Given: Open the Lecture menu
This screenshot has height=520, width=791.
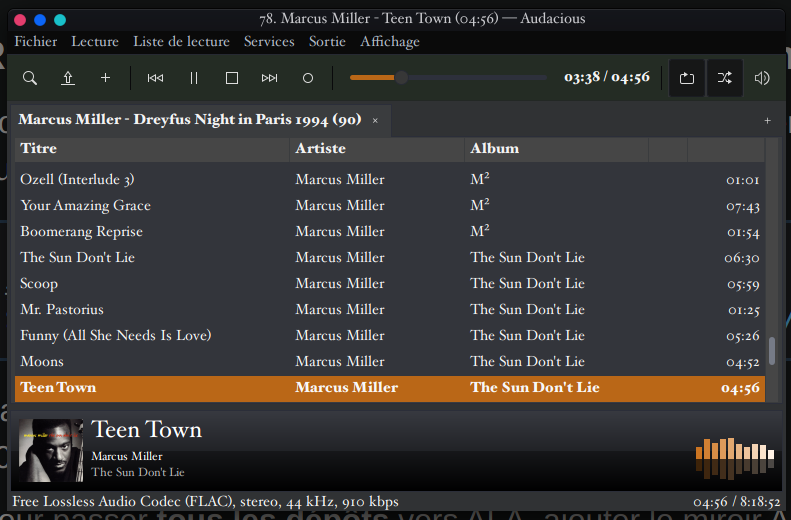Looking at the screenshot, I should tap(95, 41).
